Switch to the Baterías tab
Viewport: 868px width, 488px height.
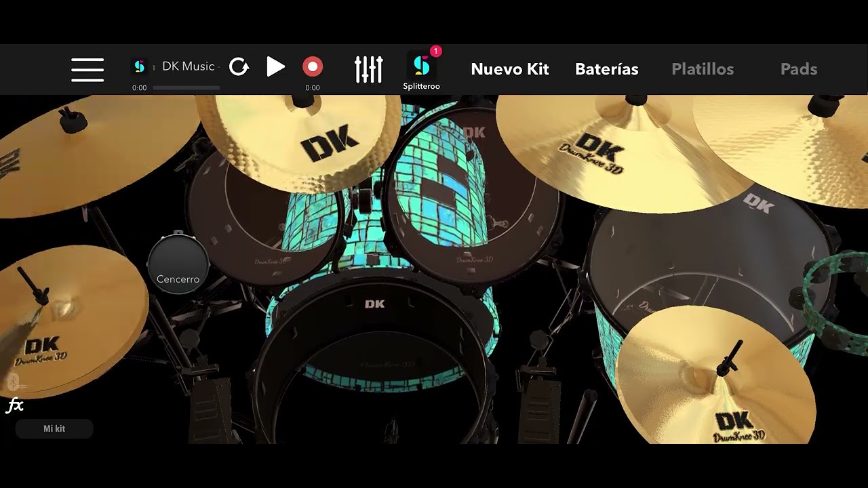(x=607, y=69)
